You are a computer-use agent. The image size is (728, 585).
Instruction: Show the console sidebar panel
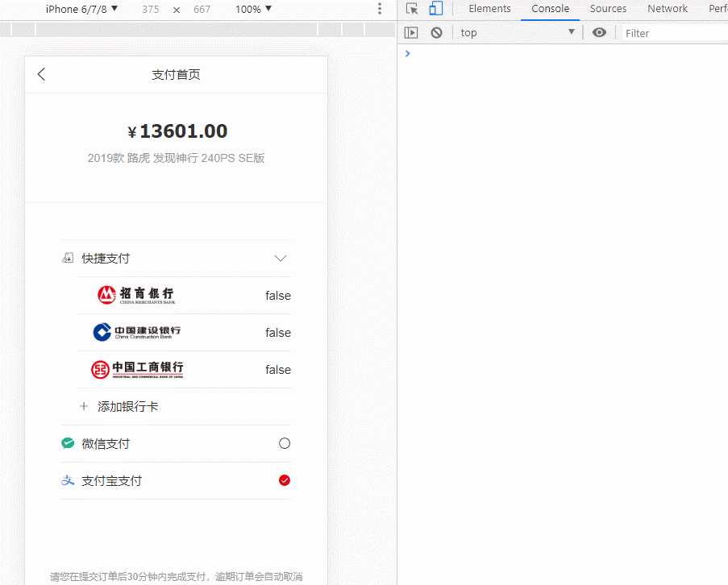tap(411, 33)
